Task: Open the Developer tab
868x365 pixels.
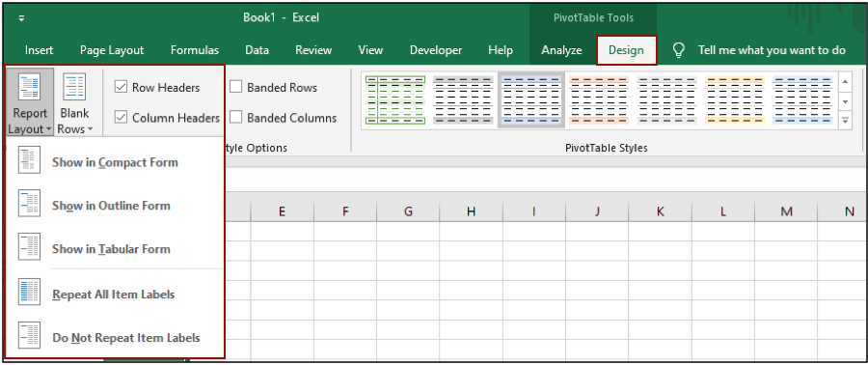Action: (x=436, y=50)
